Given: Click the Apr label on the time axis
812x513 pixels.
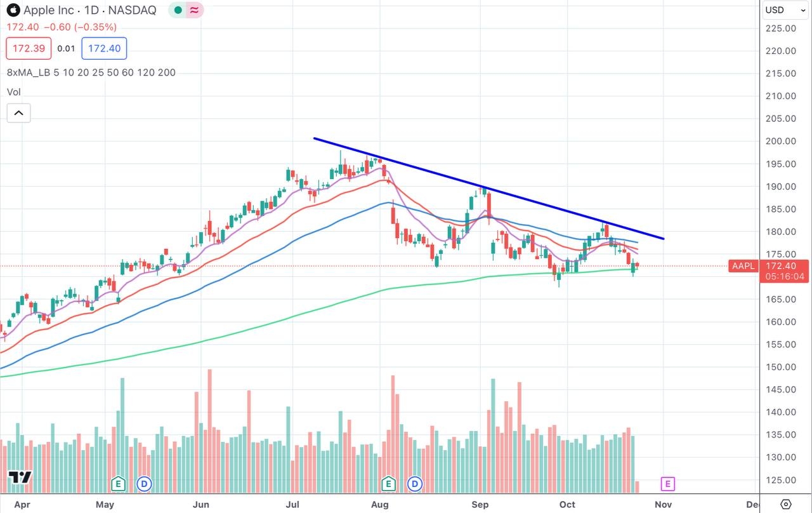Looking at the screenshot, I should (22, 504).
